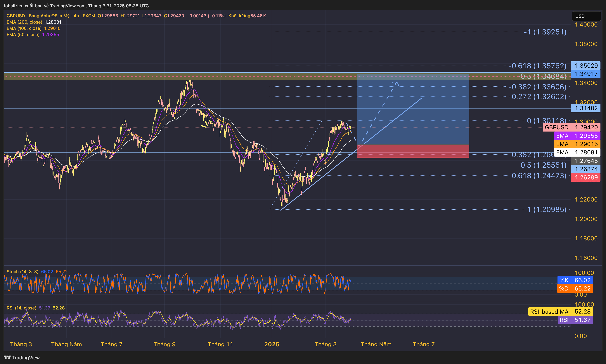Click the RSI (14, close) indicator label
Image resolution: width=606 pixels, height=364 pixels.
(21, 308)
